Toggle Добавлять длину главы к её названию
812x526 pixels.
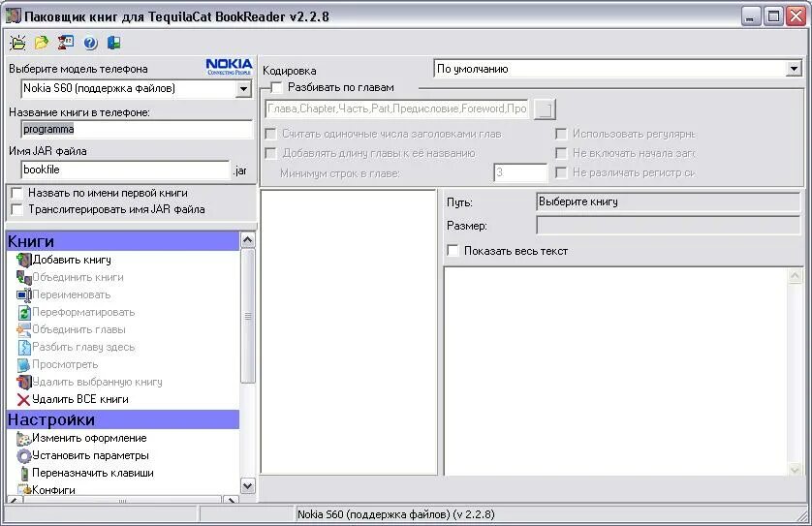click(271, 153)
